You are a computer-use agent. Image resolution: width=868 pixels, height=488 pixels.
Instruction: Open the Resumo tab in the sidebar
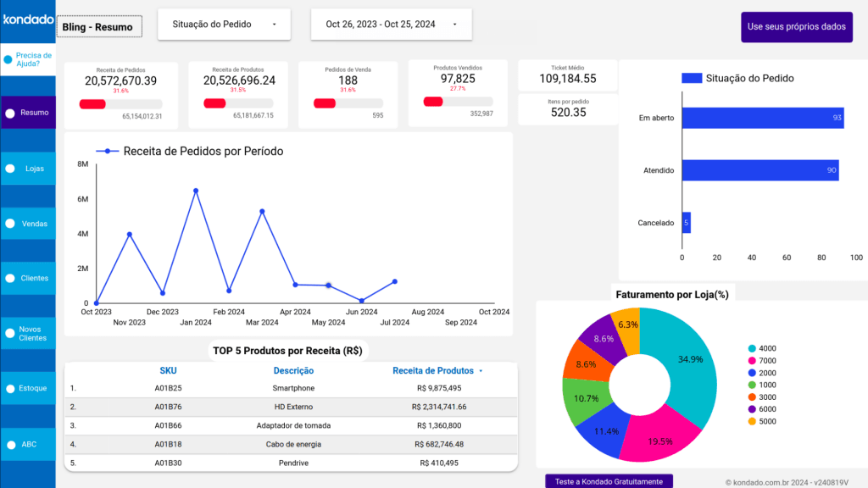click(x=29, y=113)
